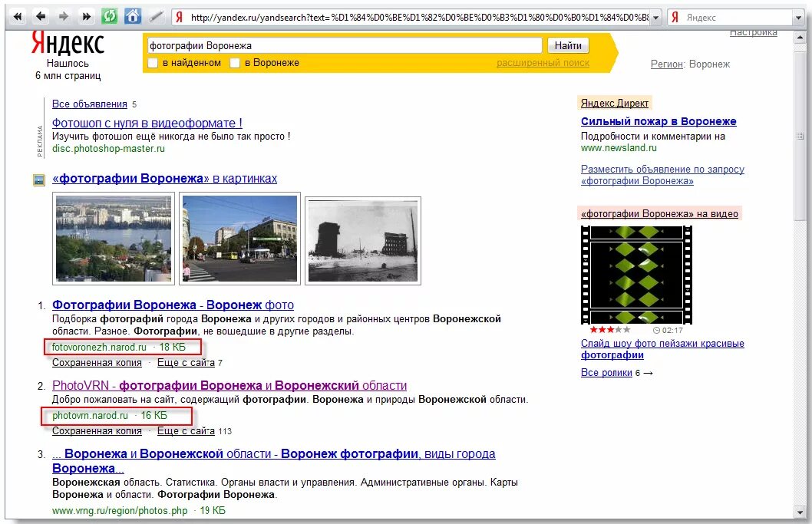This screenshot has height=524, width=812.
Task: Expand the address bar history dropdown
Action: (x=656, y=18)
